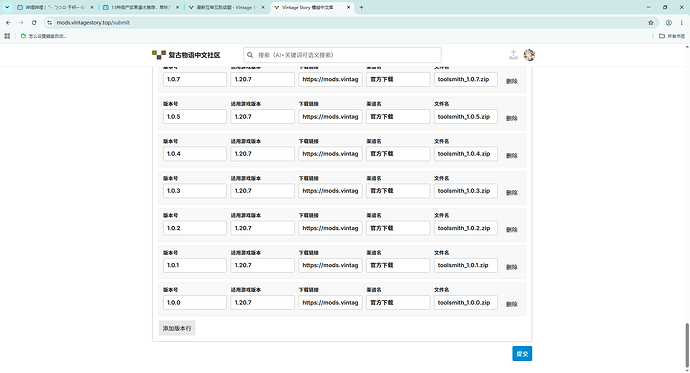The width and height of the screenshot is (690, 373).
Task: Click the upload icon in site header
Action: (x=513, y=55)
